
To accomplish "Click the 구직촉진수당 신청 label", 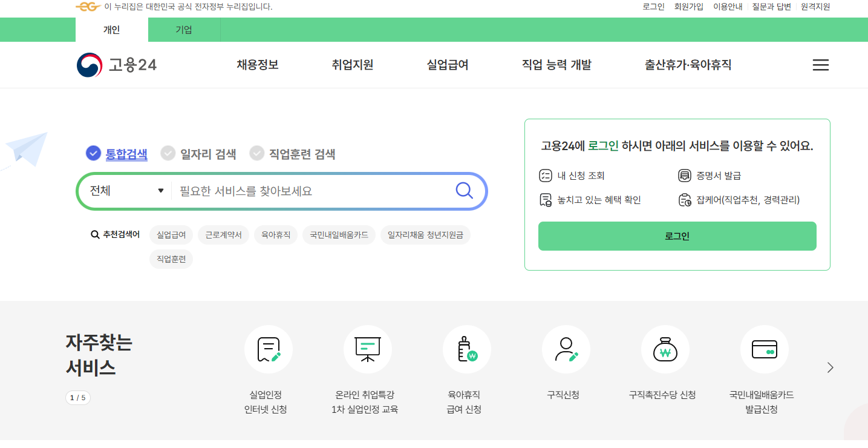I will [662, 395].
